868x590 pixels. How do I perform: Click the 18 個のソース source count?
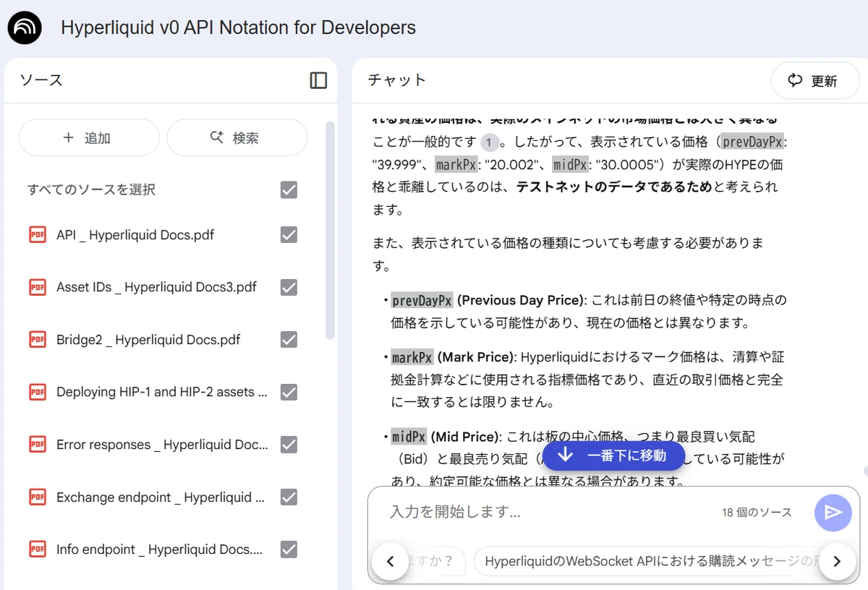point(757,513)
